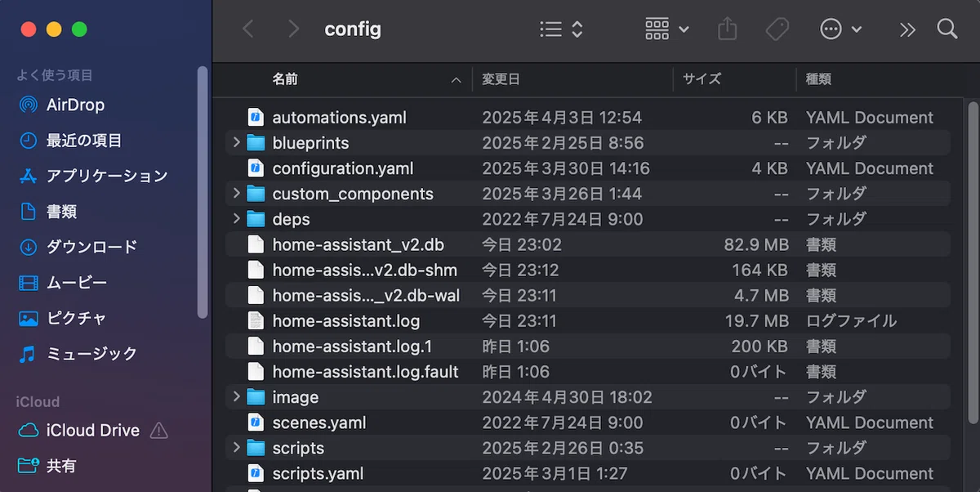The width and height of the screenshot is (980, 492).
Task: Expand the scripts folder
Action: point(236,448)
